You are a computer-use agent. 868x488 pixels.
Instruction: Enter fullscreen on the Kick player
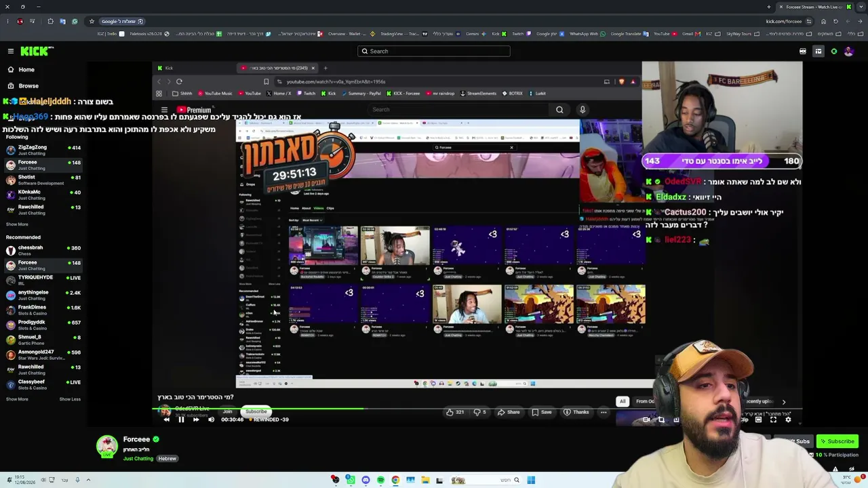(773, 420)
